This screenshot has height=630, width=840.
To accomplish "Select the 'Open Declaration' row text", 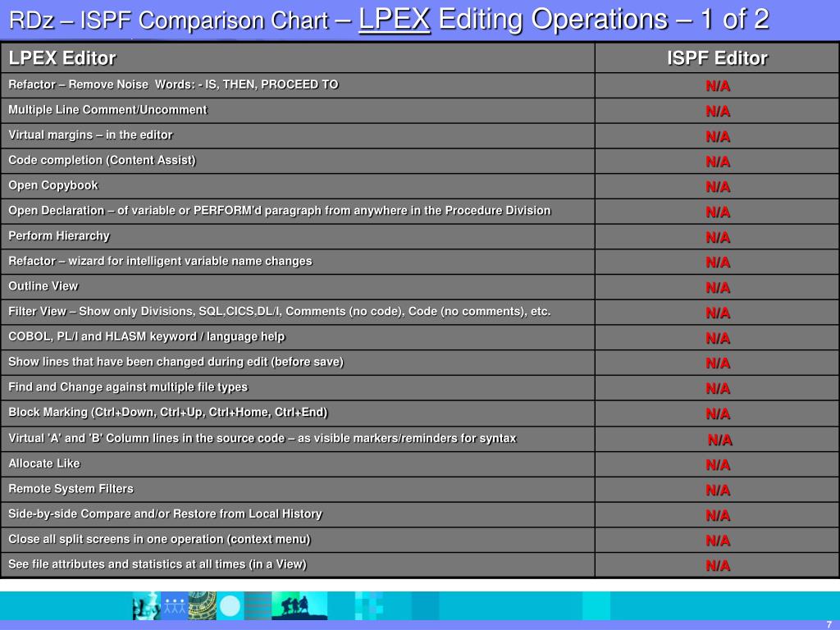I will pos(279,211).
